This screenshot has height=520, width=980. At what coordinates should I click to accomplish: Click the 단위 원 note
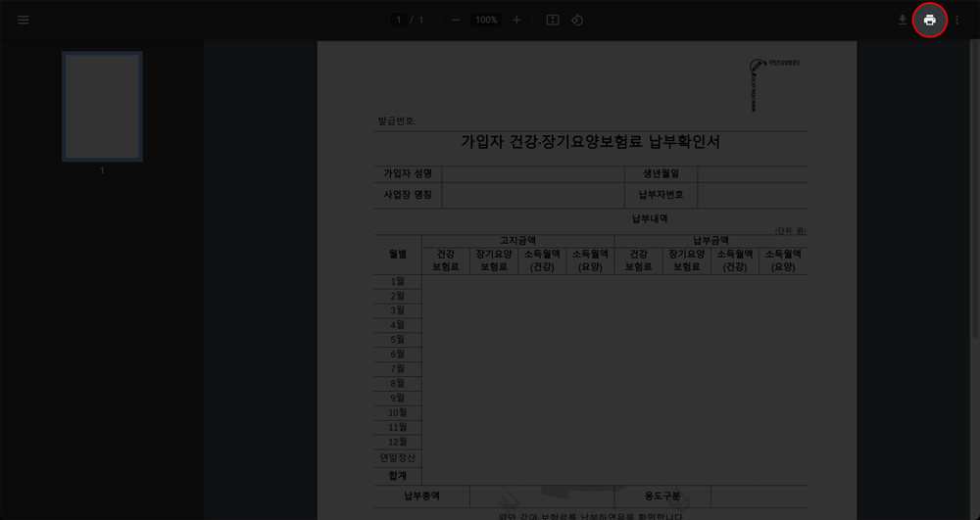coord(791,231)
